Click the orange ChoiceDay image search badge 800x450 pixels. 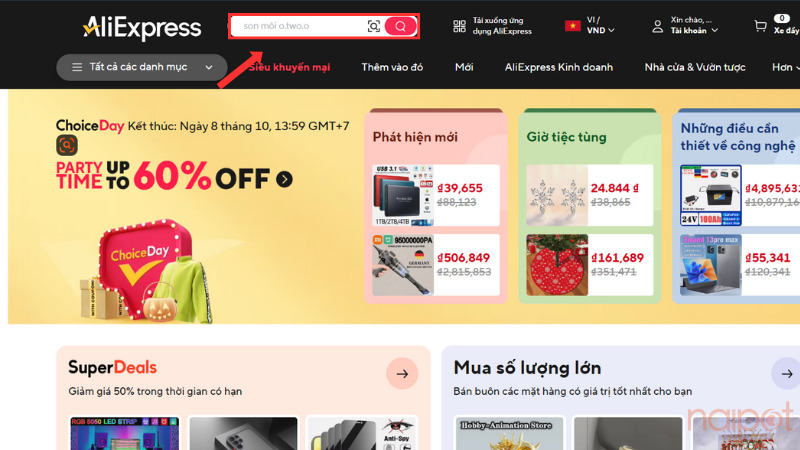(x=67, y=145)
